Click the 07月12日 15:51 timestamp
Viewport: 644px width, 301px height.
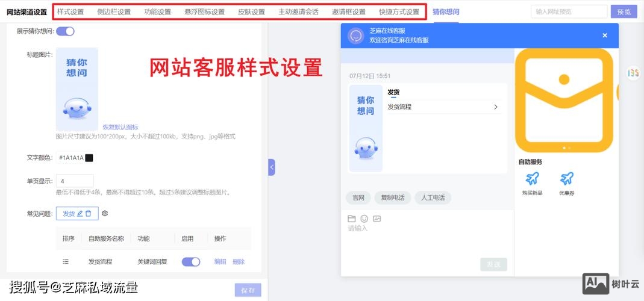[370, 76]
